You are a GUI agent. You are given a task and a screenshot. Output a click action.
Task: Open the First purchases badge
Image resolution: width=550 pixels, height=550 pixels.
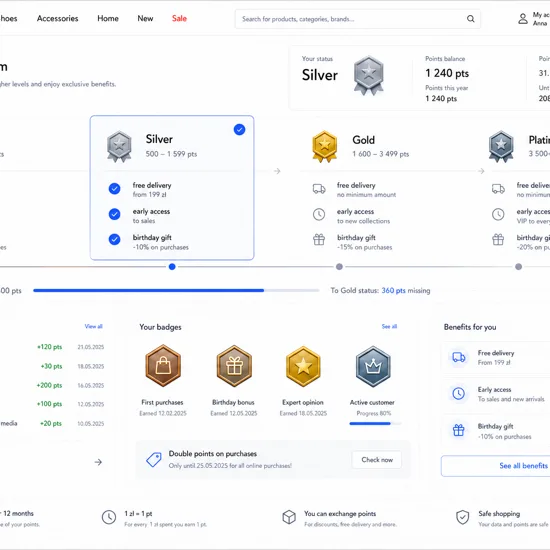[x=163, y=365]
